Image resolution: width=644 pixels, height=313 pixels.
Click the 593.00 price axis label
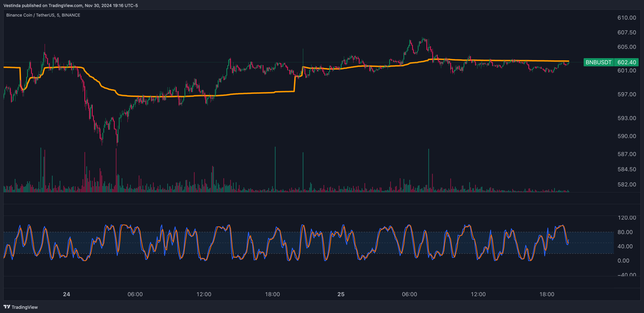626,118
